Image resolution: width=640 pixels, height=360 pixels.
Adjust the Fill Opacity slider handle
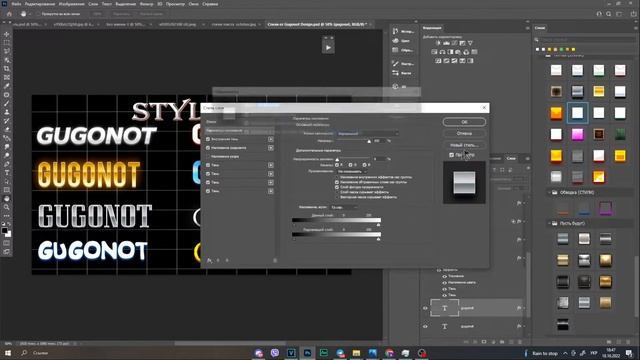coord(337,160)
